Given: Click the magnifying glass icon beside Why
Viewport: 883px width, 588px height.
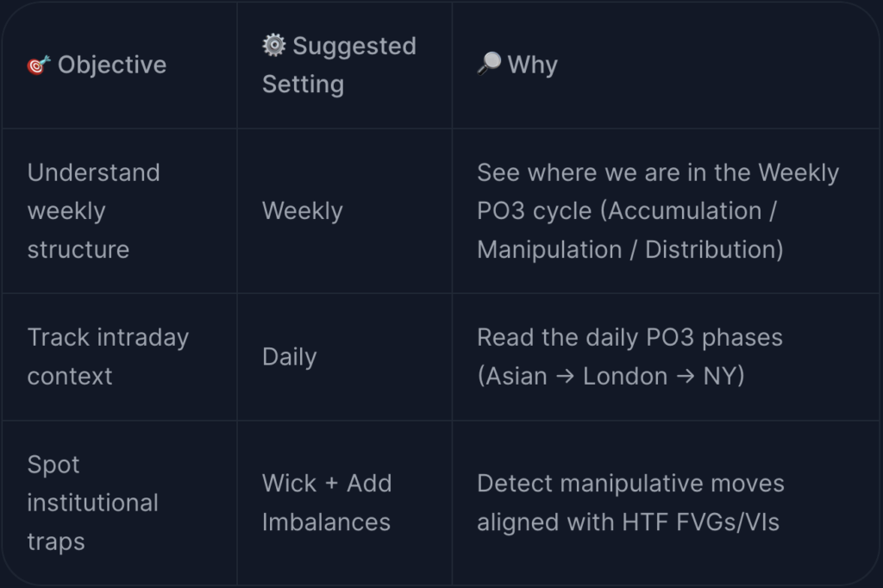Looking at the screenshot, I should (x=489, y=64).
